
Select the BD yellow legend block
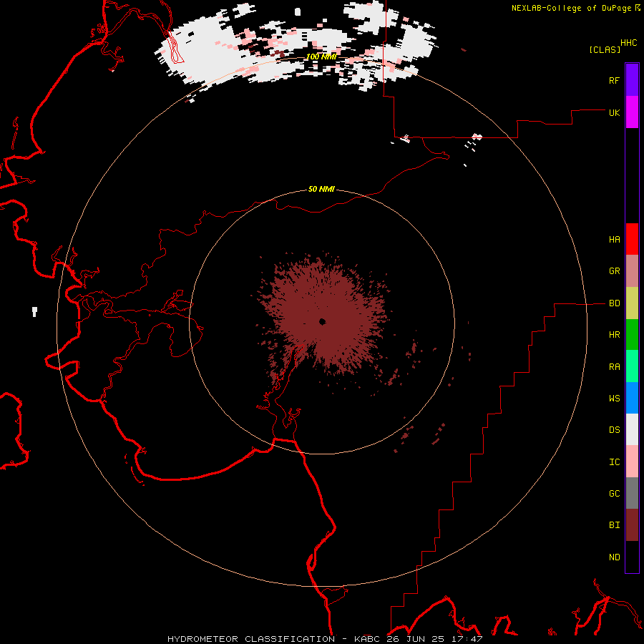(632, 303)
